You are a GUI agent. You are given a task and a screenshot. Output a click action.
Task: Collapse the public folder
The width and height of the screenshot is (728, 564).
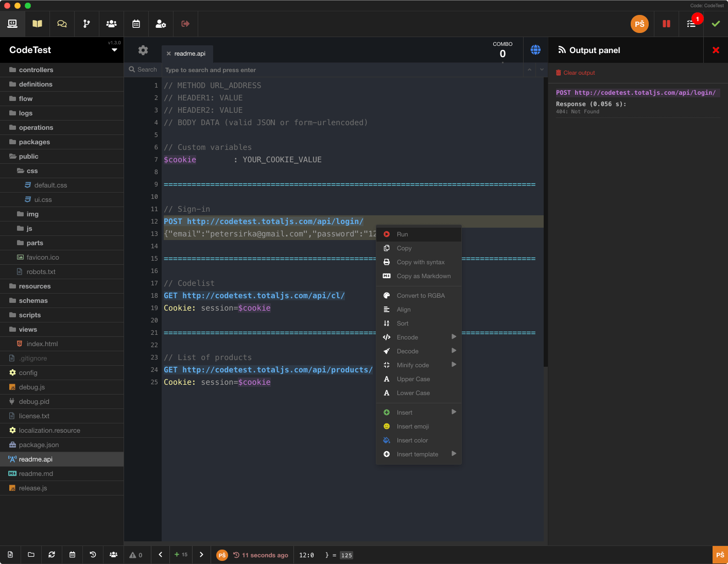[62, 156]
